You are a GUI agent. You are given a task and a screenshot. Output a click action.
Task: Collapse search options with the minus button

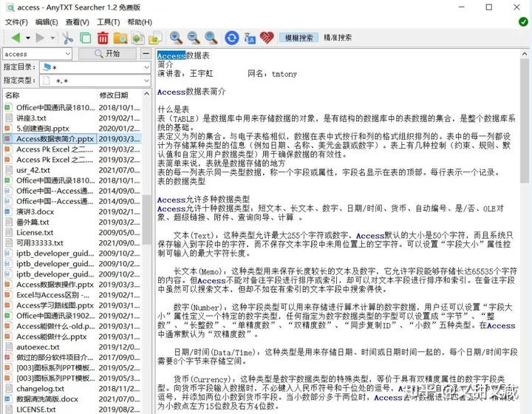point(146,54)
